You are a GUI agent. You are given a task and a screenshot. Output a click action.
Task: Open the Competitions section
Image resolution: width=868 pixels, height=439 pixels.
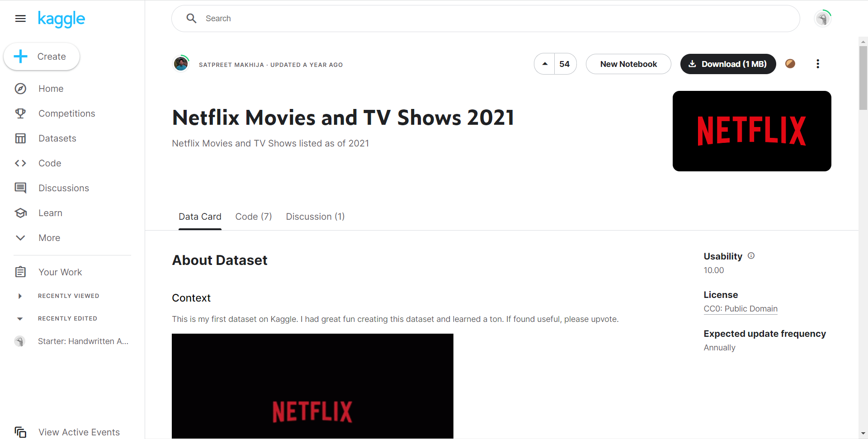click(x=66, y=113)
